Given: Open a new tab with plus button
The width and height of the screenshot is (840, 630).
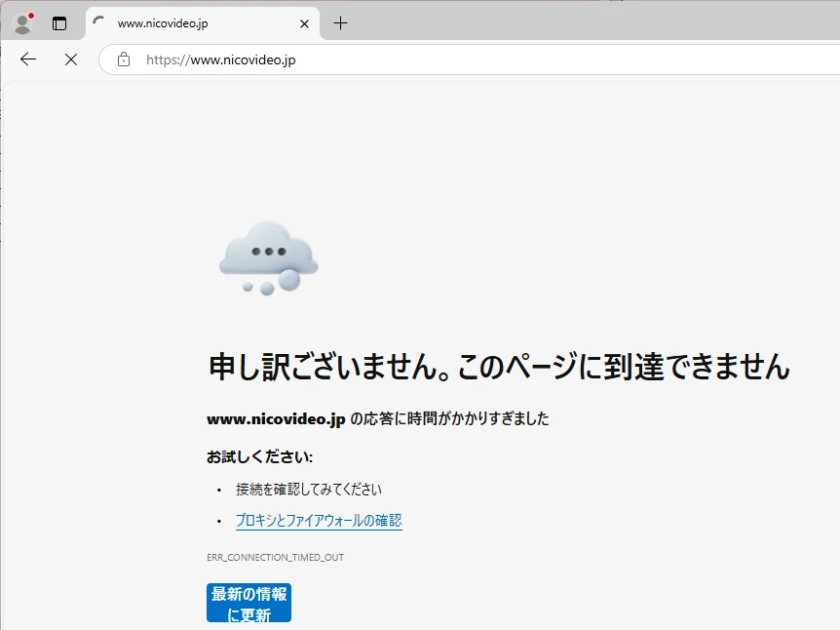Looking at the screenshot, I should coord(340,23).
